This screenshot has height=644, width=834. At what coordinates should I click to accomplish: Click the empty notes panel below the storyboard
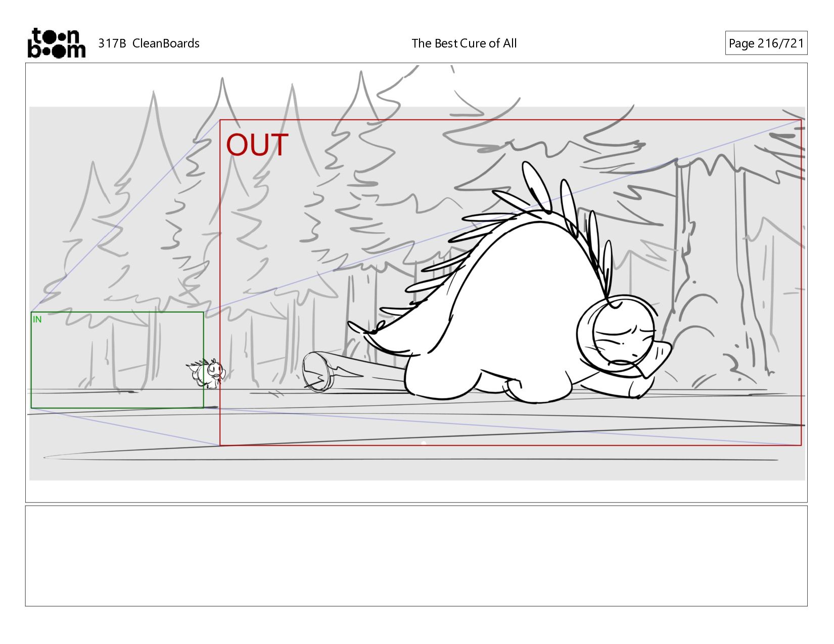click(x=416, y=556)
